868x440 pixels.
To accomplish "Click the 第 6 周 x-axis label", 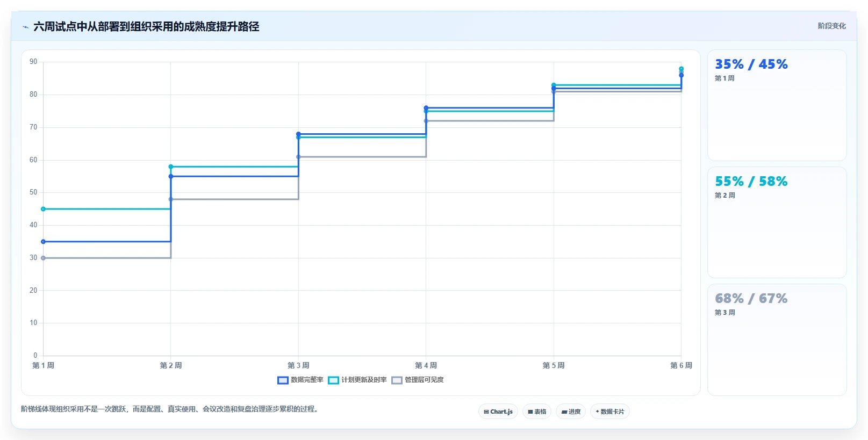I will click(x=681, y=365).
